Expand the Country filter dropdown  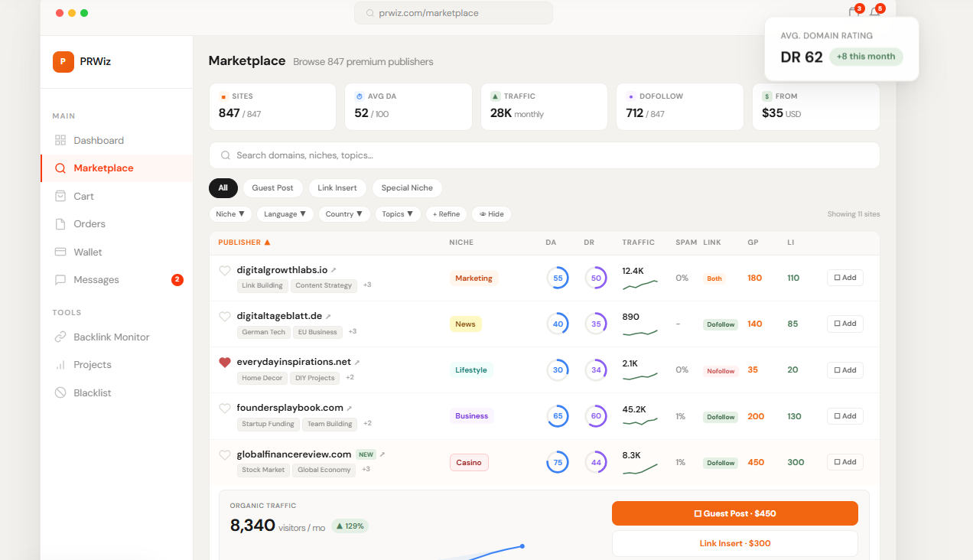coord(344,214)
